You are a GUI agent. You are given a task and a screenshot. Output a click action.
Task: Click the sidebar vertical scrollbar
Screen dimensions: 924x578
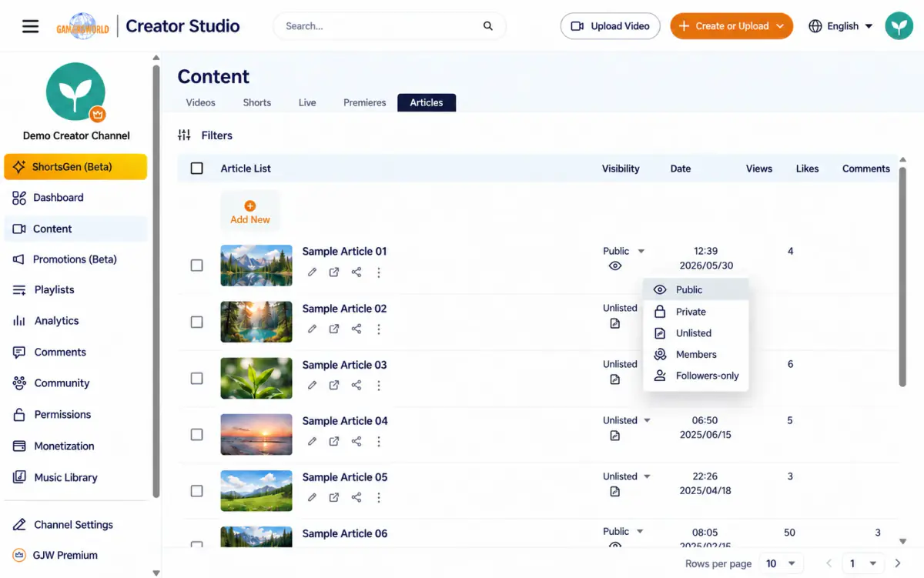156,281
